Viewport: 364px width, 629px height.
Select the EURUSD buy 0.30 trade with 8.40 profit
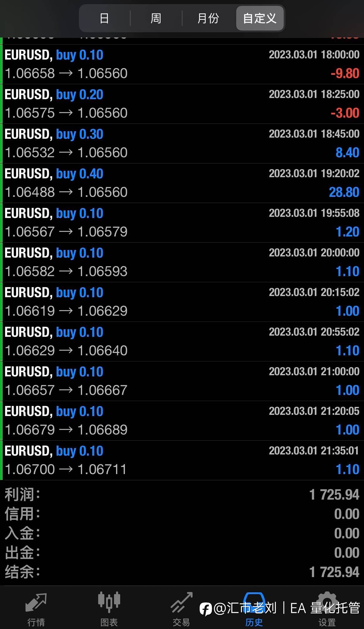[x=182, y=143]
